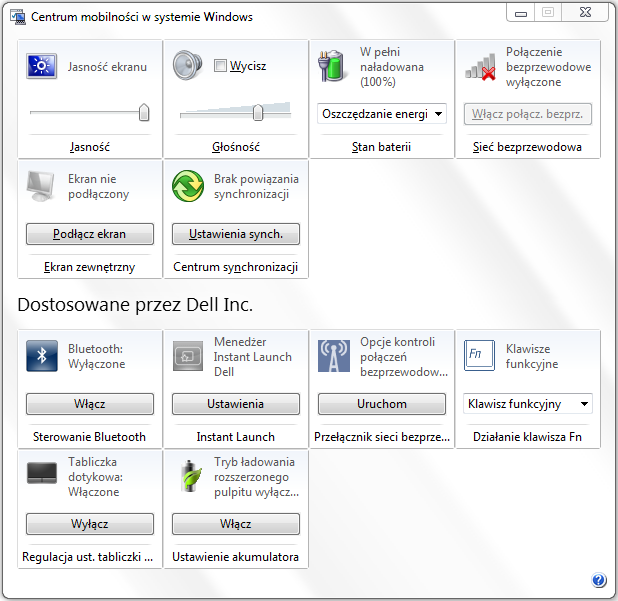Click the touchpad icon
This screenshot has height=601, width=618.
42,476
